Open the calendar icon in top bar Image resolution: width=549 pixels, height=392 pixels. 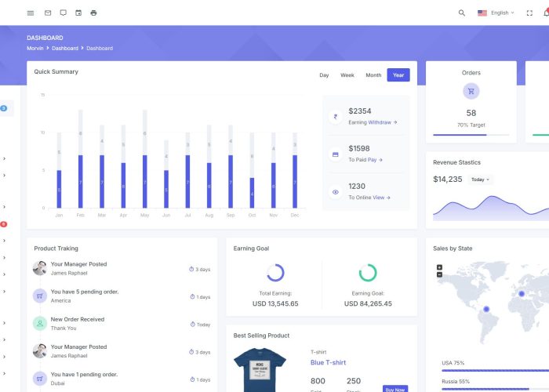click(x=78, y=13)
